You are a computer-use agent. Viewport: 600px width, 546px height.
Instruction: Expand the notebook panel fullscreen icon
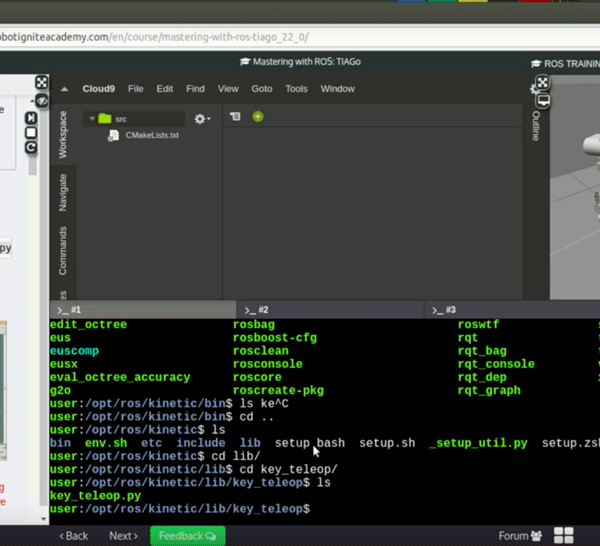click(41, 82)
